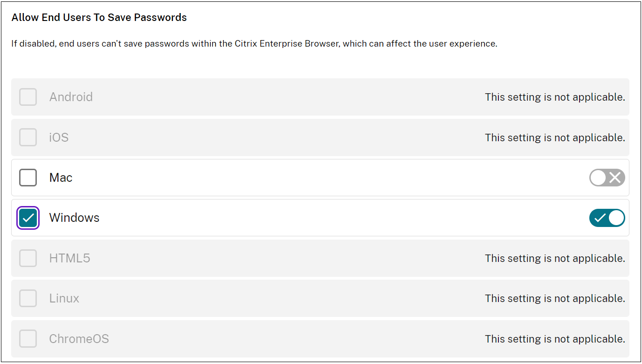Click the disabled iOS checkbox
This screenshot has height=364, width=642.
click(x=28, y=137)
